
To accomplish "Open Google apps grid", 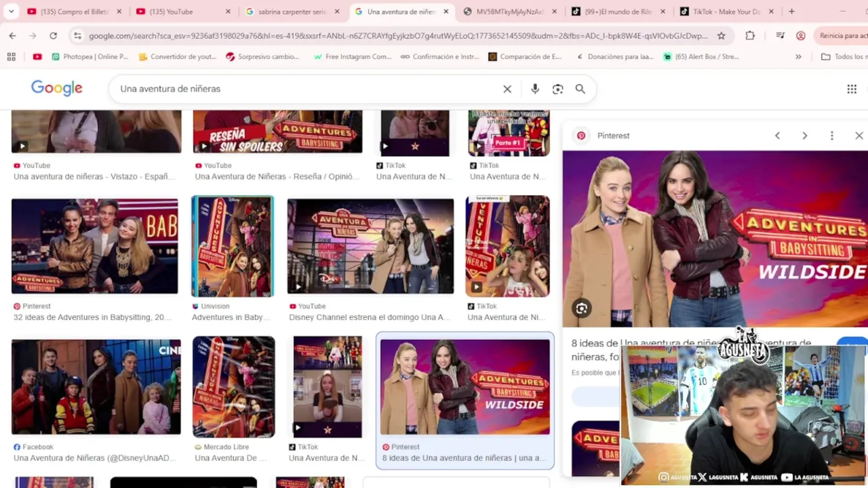I will coord(852,89).
